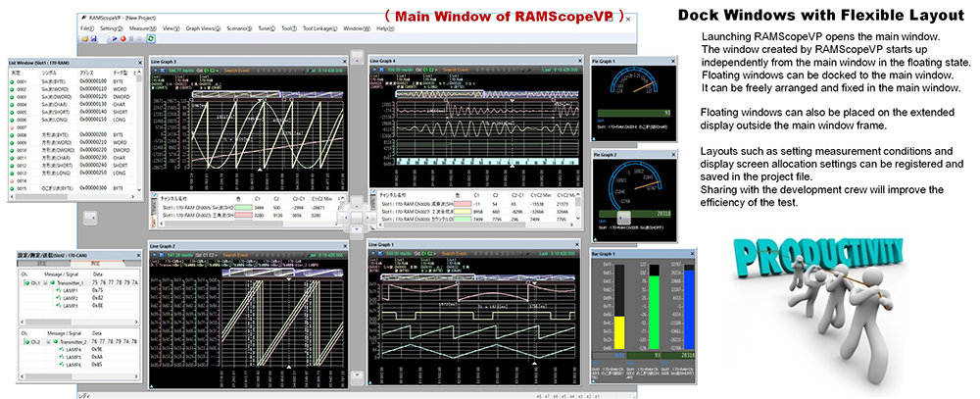The height and width of the screenshot is (399, 980).
Task: Toggle green status dot of row 0001
Action: 12,82
